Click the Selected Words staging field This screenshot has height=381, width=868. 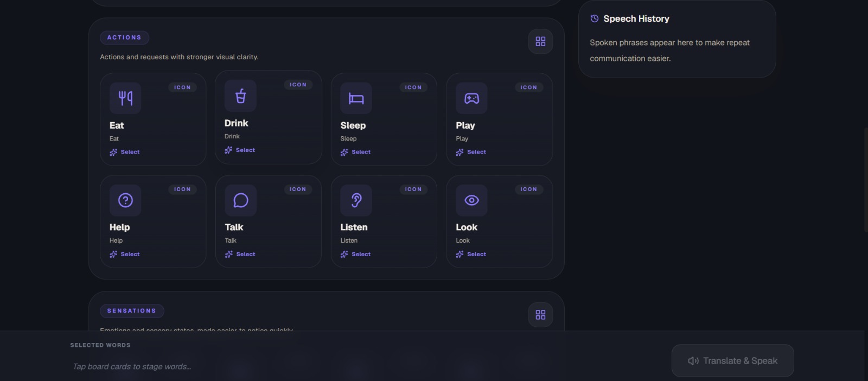[363, 367]
